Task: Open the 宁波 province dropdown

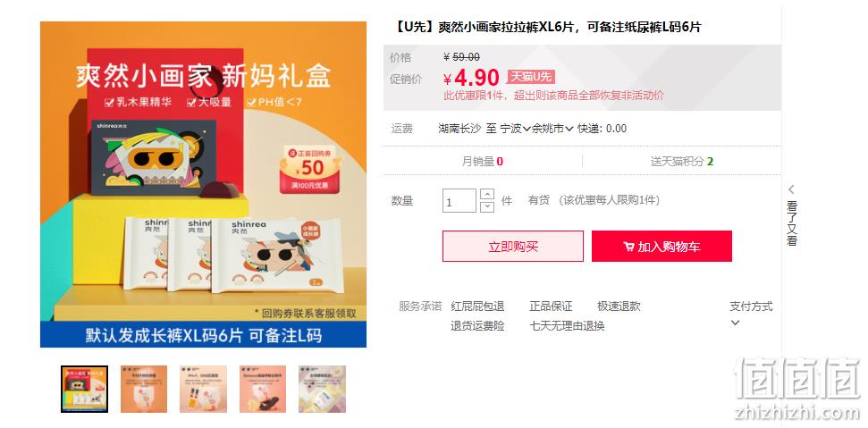Action: click(516, 129)
